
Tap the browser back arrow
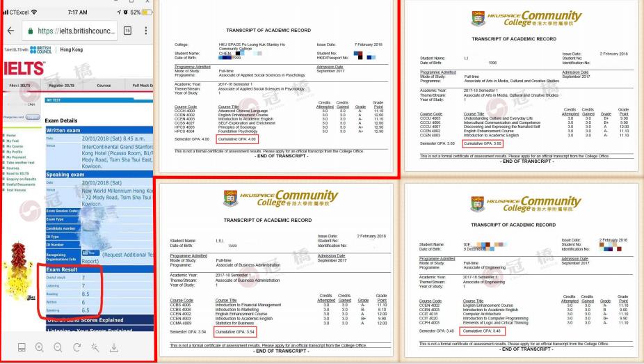12,32
